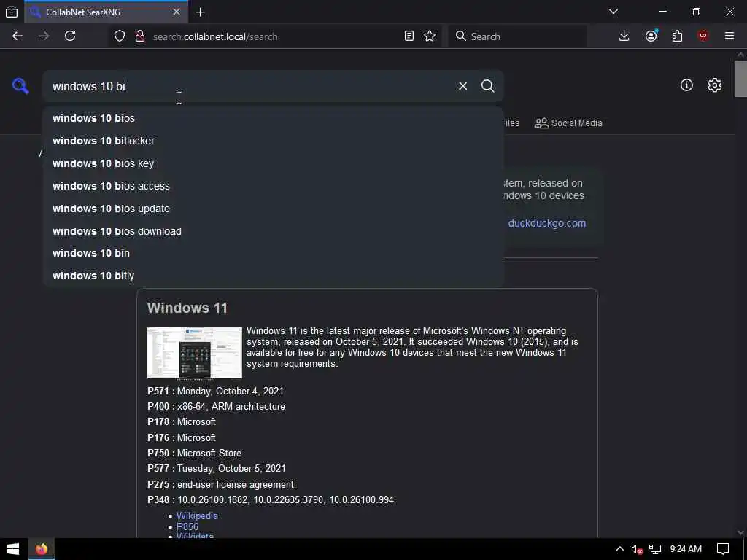Viewport: 747px width, 560px height.
Task: Click the scrollbar down arrow
Action: (x=740, y=532)
